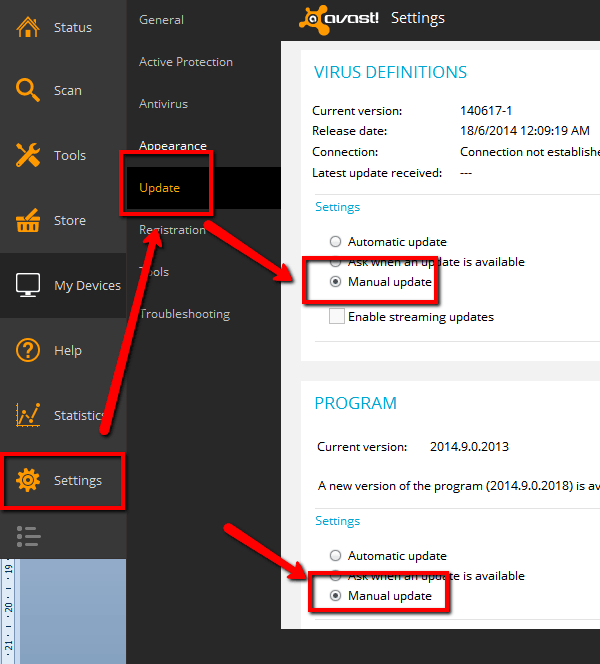Viewport: 600px width, 664px height.
Task: Click the Tools wrench and screwdriver icon
Action: [28, 155]
